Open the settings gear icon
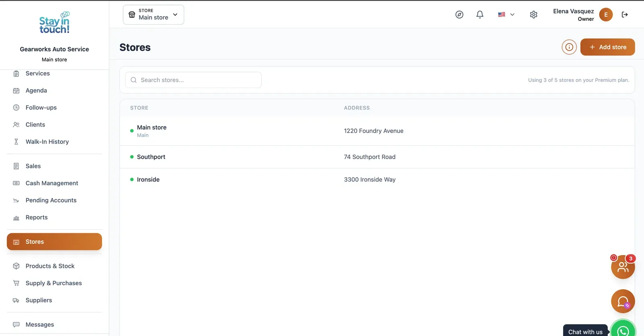The height and width of the screenshot is (336, 644). [x=534, y=15]
